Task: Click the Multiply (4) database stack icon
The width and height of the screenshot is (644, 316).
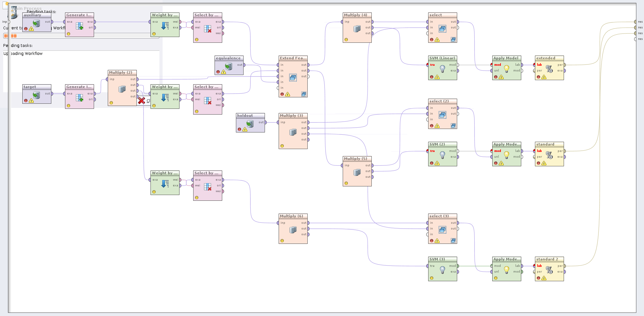Action: pos(357,29)
